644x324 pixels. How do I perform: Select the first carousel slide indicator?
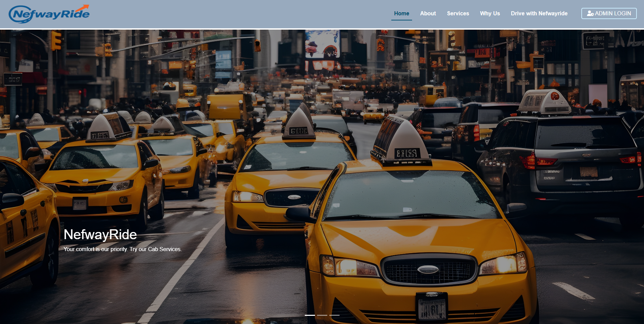pyautogui.click(x=310, y=315)
